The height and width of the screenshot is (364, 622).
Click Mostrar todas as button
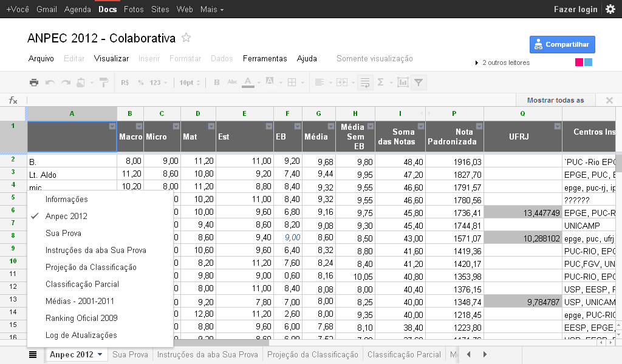point(555,100)
